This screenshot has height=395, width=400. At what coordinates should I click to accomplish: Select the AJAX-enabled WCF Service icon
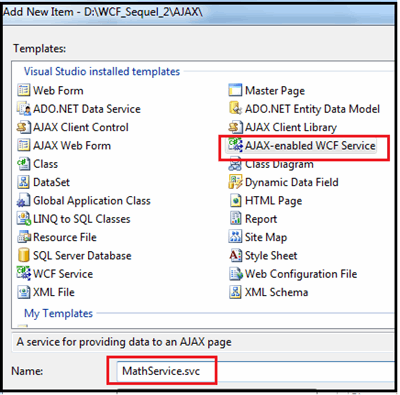pyautogui.click(x=235, y=145)
